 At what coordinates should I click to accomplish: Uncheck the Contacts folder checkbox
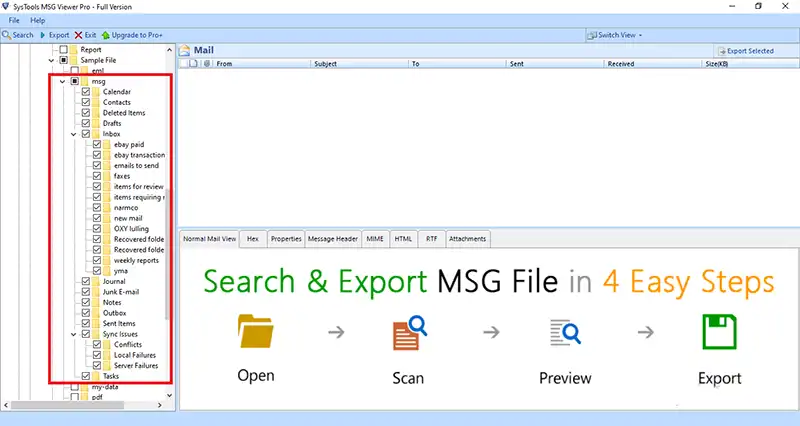[86, 102]
